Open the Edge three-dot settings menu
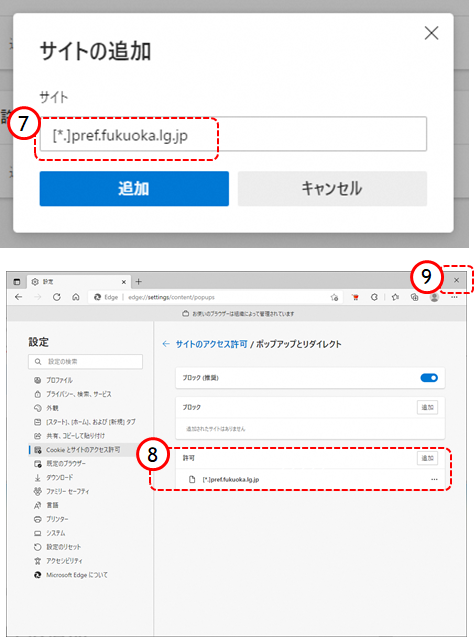 [454, 297]
